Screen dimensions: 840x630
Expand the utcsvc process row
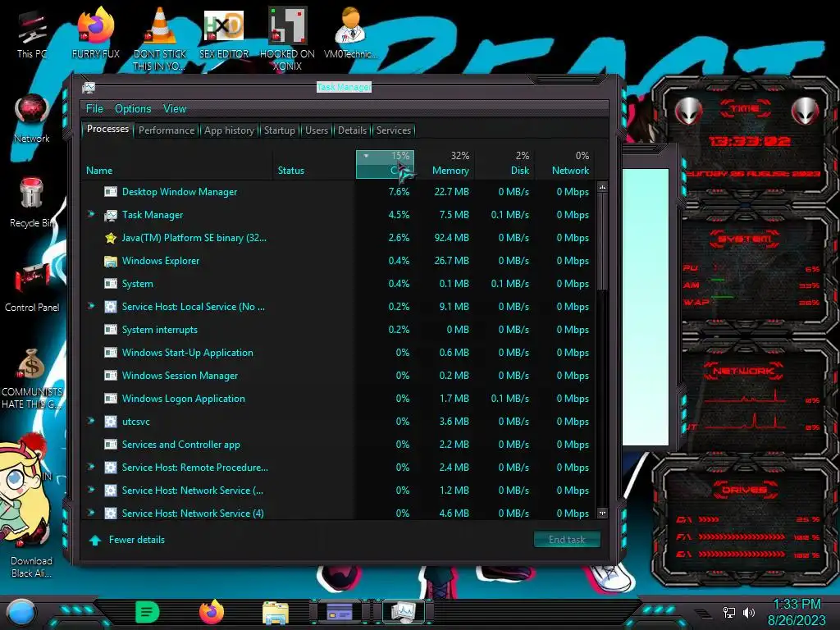pos(91,421)
